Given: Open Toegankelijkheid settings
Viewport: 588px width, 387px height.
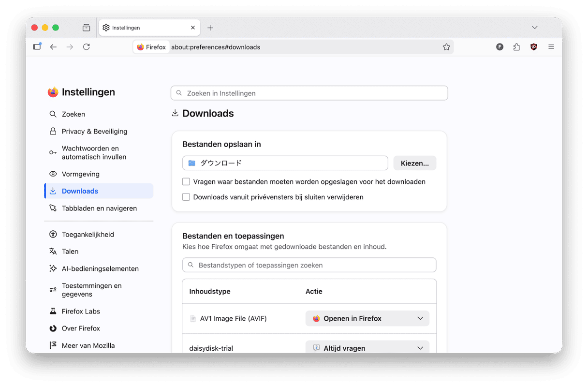Looking at the screenshot, I should pyautogui.click(x=99, y=234).
